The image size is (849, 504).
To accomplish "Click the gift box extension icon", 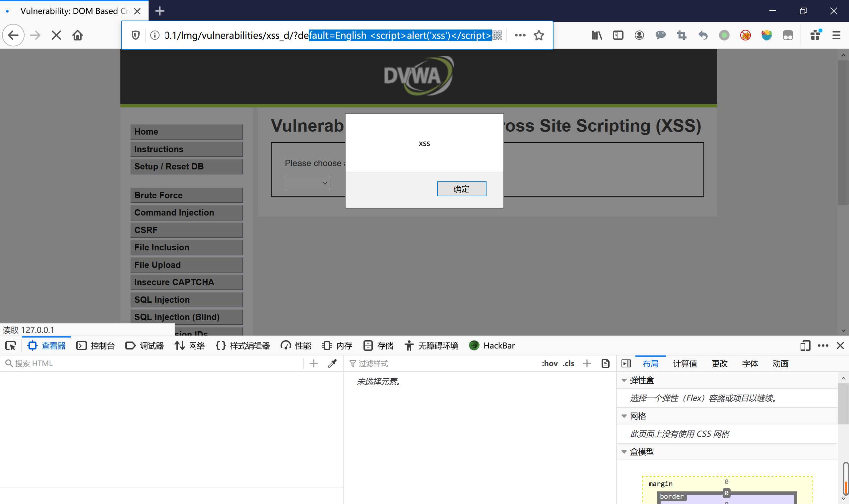I will tap(816, 35).
